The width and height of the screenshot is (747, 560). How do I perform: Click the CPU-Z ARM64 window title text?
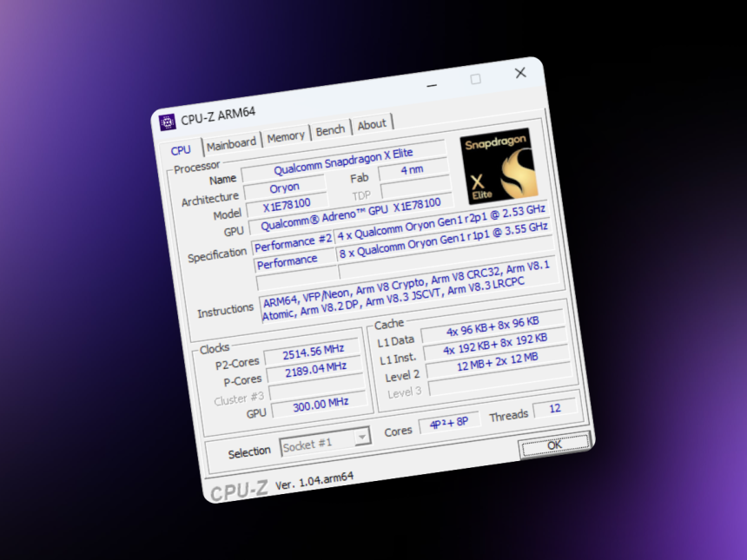pos(218,115)
